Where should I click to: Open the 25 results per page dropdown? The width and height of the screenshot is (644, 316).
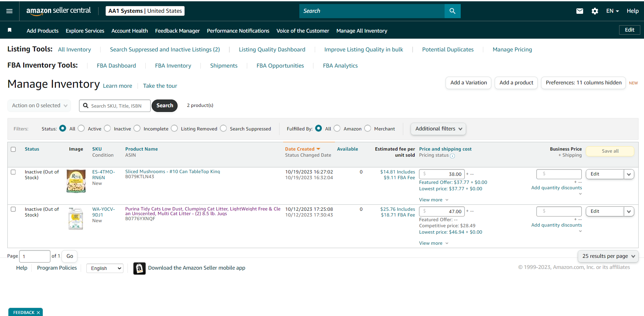click(608, 256)
